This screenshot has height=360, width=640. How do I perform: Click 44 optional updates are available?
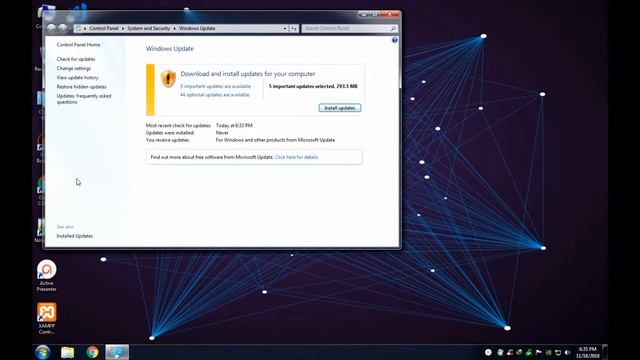215,95
